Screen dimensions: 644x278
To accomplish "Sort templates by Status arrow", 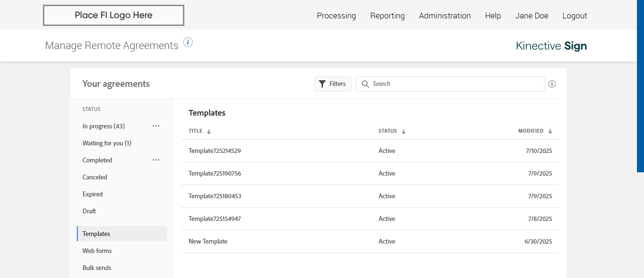I will pyautogui.click(x=404, y=132).
